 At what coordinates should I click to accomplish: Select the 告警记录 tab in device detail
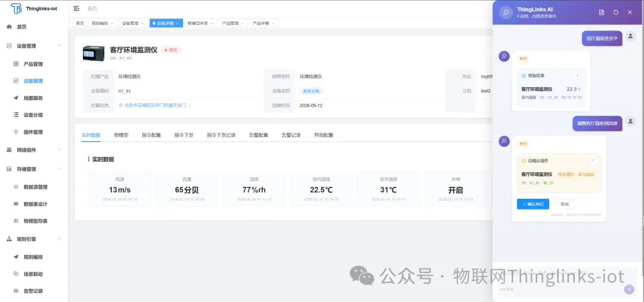(x=291, y=135)
